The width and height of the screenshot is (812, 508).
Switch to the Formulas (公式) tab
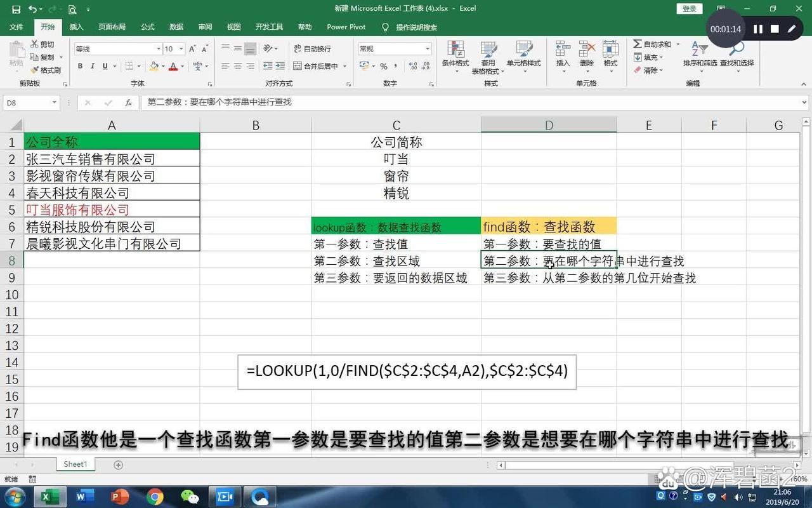click(148, 27)
